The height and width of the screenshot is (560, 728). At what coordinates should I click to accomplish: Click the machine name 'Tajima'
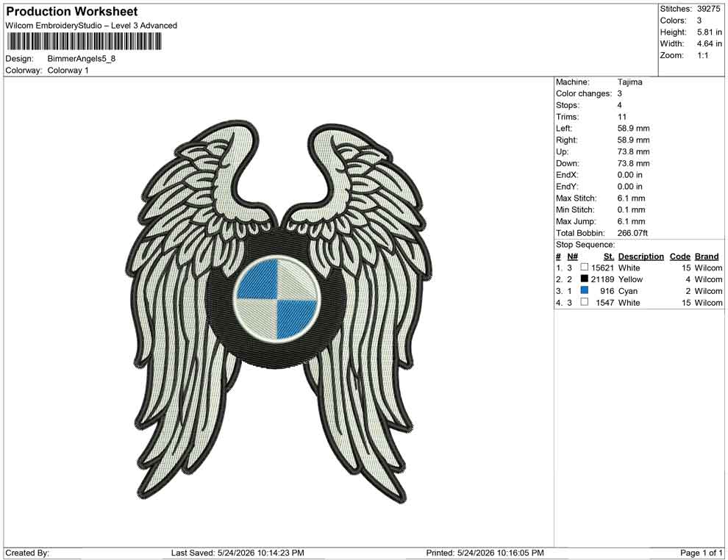coord(630,82)
